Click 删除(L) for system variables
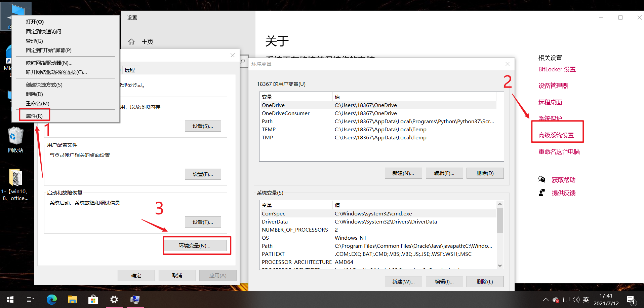The image size is (644, 308). pos(485,281)
